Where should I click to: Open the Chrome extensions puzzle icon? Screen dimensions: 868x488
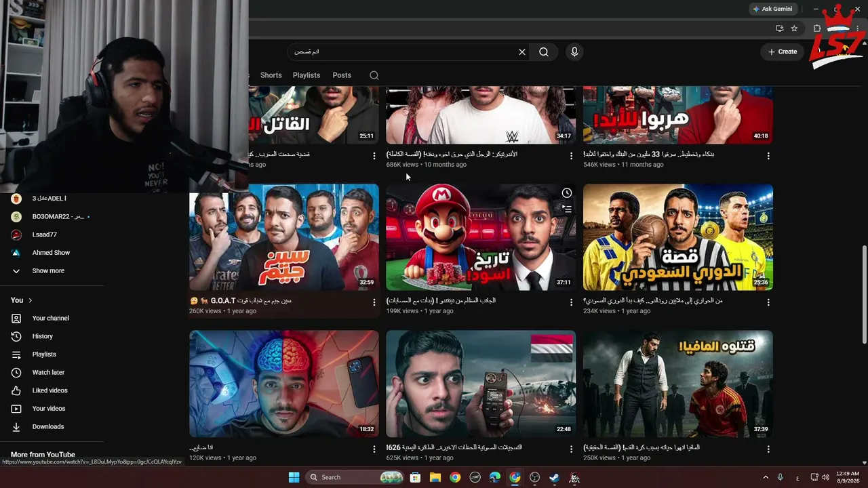pyautogui.click(x=817, y=28)
